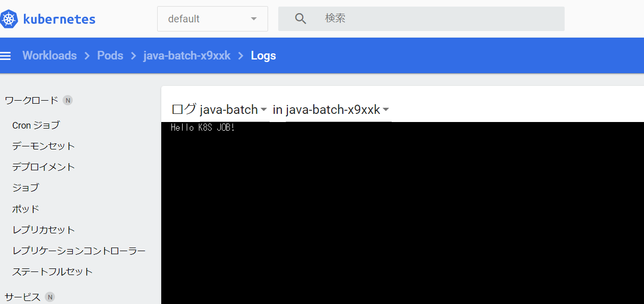
Task: Open ジョブ sidebar item
Action: 25,188
